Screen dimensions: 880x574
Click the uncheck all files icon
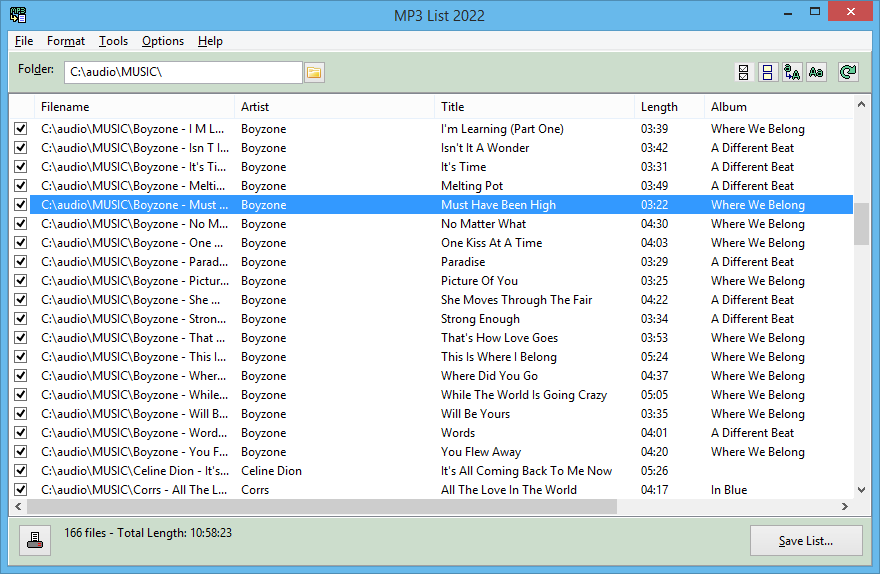(x=768, y=72)
